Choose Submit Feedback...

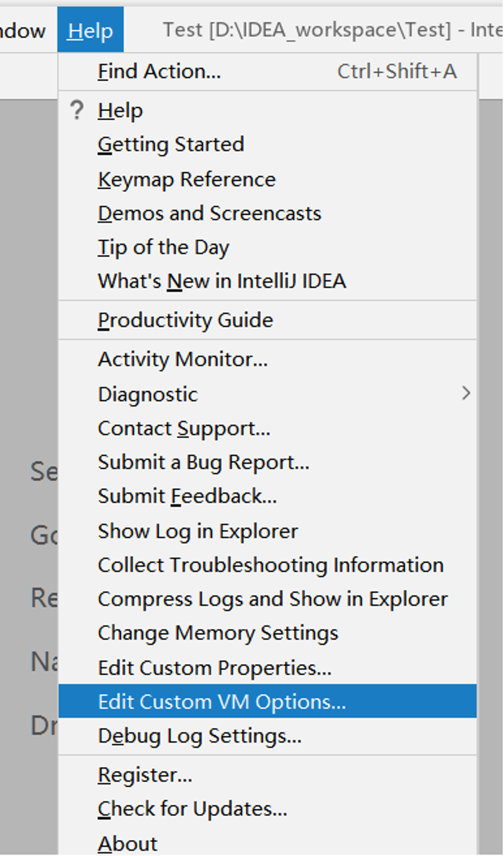[x=268, y=496]
